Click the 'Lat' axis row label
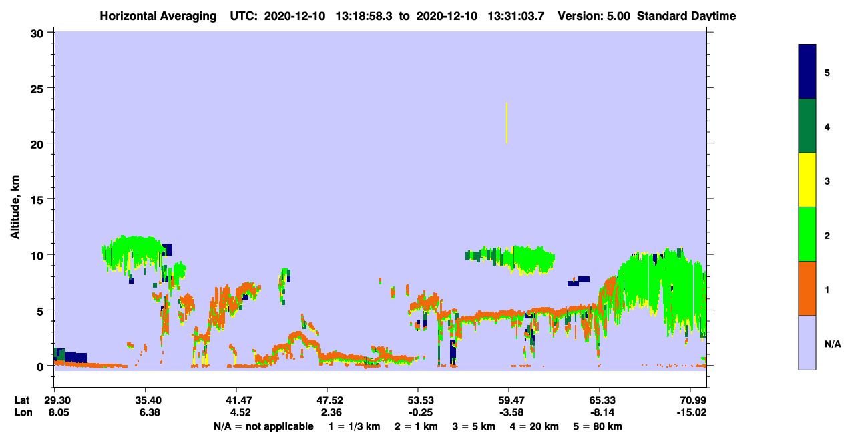Viewport: 868px width, 445px height. click(x=22, y=400)
